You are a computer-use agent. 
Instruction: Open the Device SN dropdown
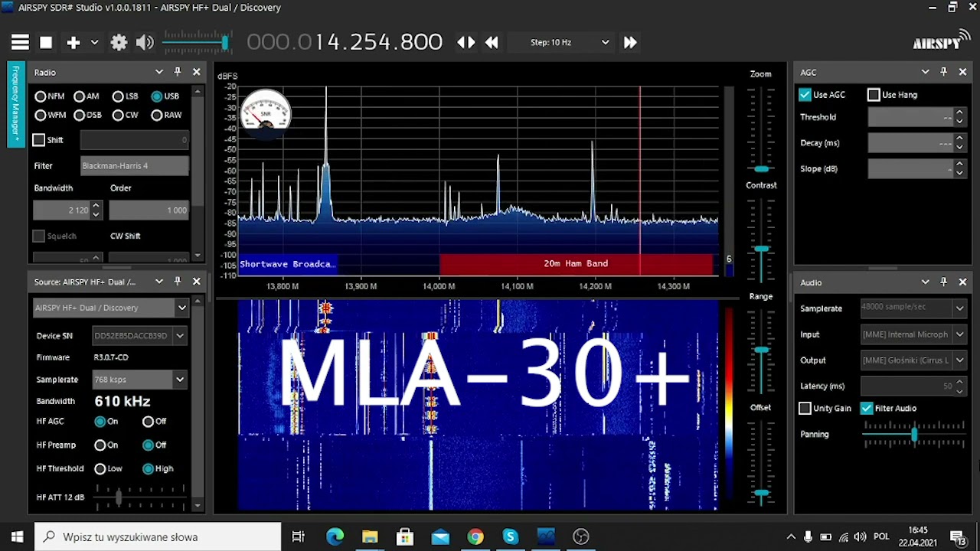140,335
